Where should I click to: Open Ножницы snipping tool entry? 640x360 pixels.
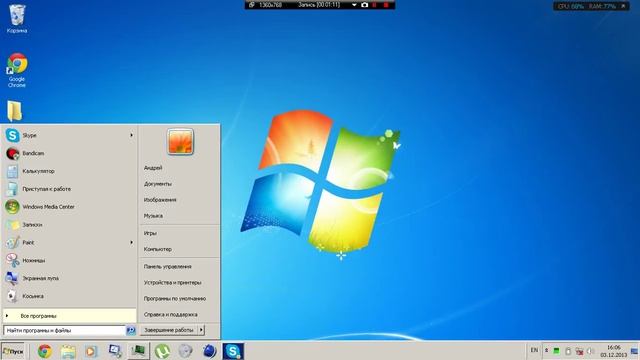pyautogui.click(x=69, y=260)
